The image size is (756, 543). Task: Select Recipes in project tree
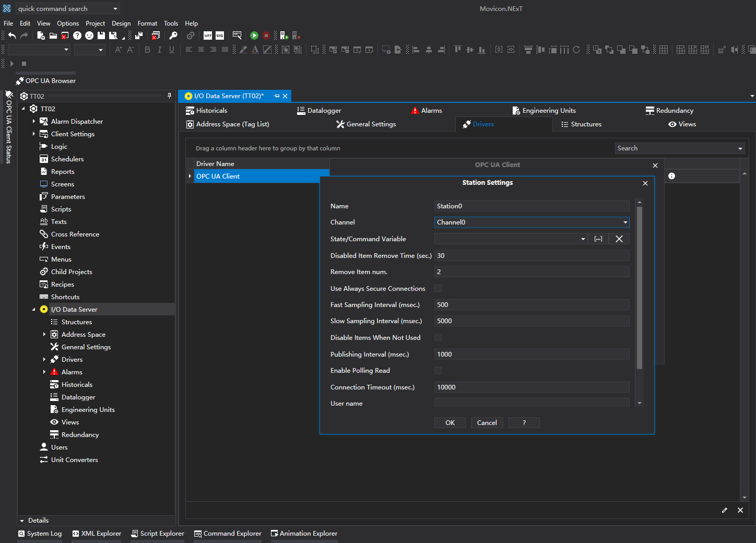tap(62, 284)
